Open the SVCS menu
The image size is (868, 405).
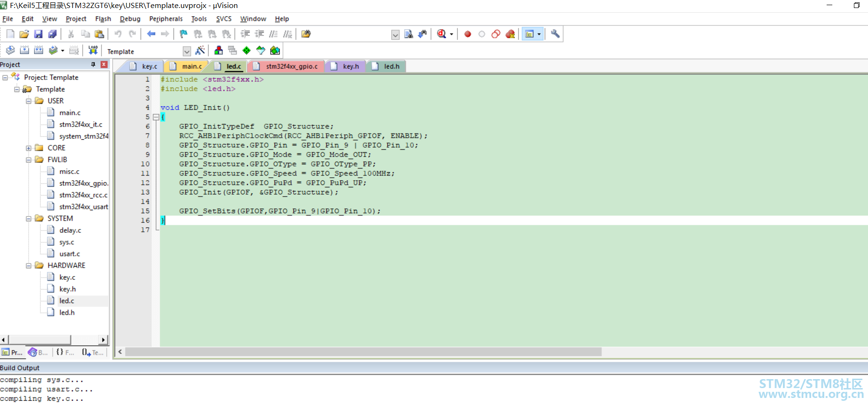(224, 19)
